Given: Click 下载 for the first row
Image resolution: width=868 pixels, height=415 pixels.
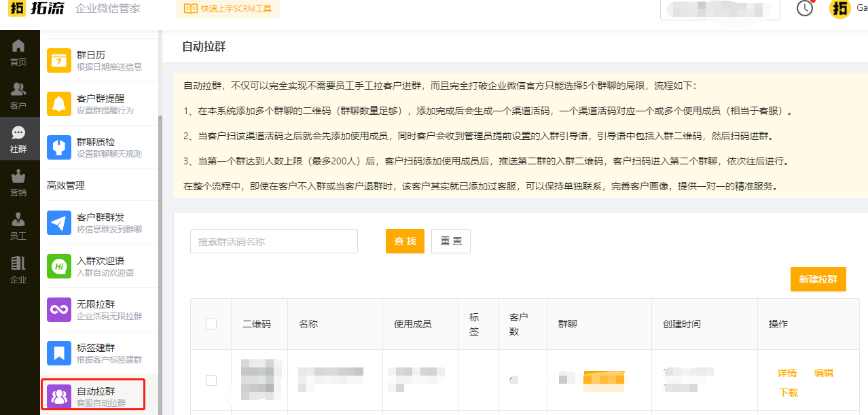Looking at the screenshot, I should tap(789, 393).
